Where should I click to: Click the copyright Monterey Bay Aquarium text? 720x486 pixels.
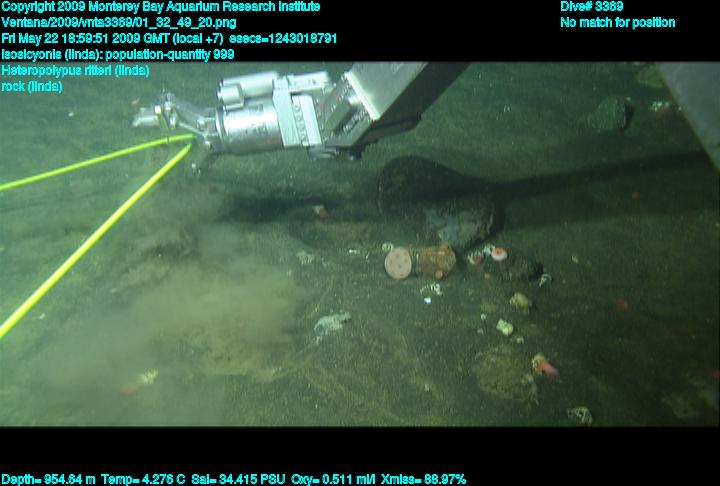(x=160, y=7)
